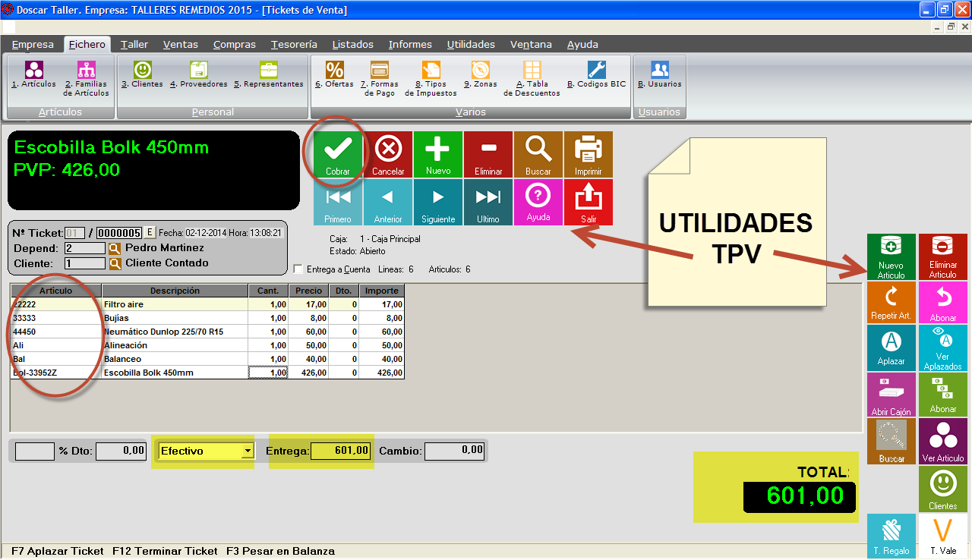Click the red Cancelar button
The image size is (972, 560).
point(388,155)
